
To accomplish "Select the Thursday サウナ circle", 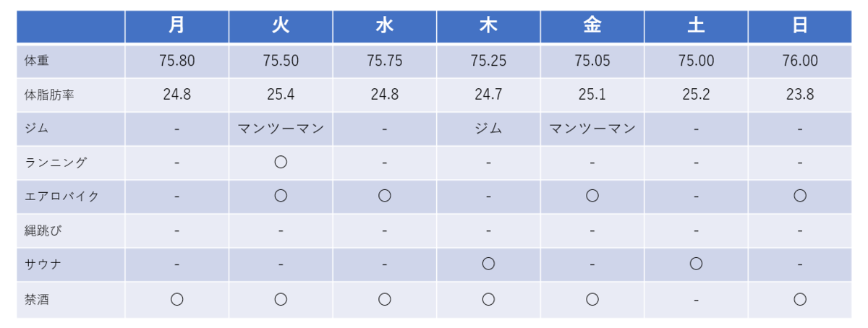I will [x=488, y=264].
